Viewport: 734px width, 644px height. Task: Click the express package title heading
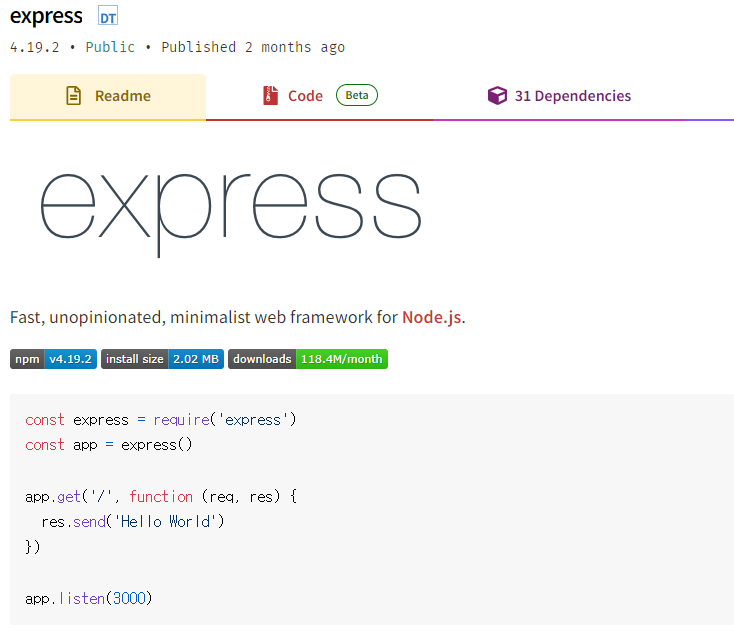[46, 16]
